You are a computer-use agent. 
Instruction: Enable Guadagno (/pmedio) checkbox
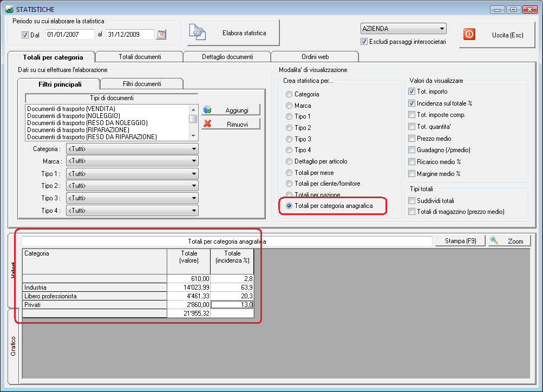(412, 150)
